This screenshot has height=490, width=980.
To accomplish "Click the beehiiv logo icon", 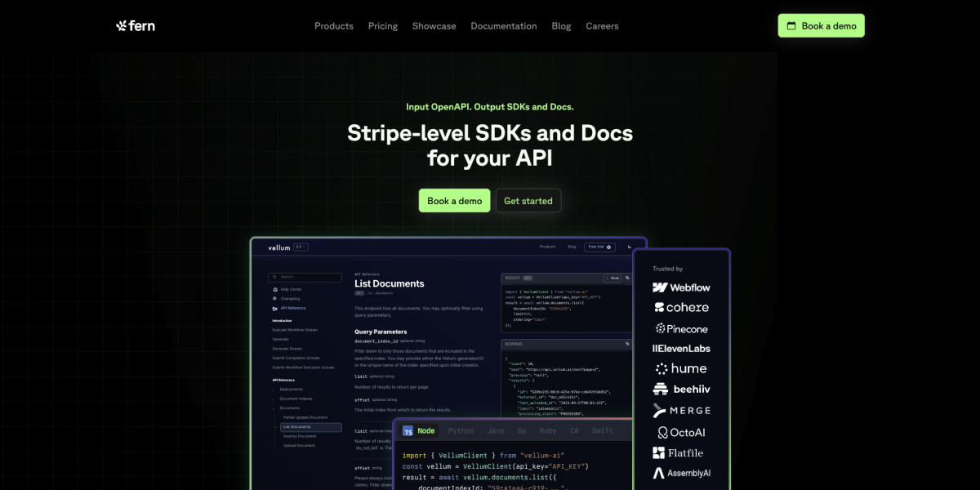I will pyautogui.click(x=660, y=390).
